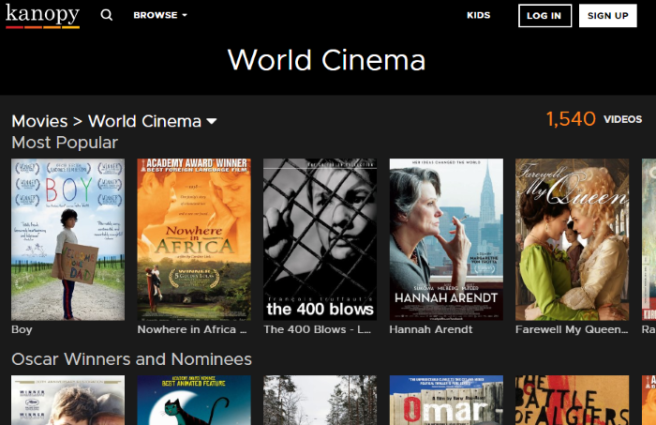This screenshot has height=425, width=656.
Task: Go to Movies breadcrumb link
Action: pyautogui.click(x=39, y=121)
